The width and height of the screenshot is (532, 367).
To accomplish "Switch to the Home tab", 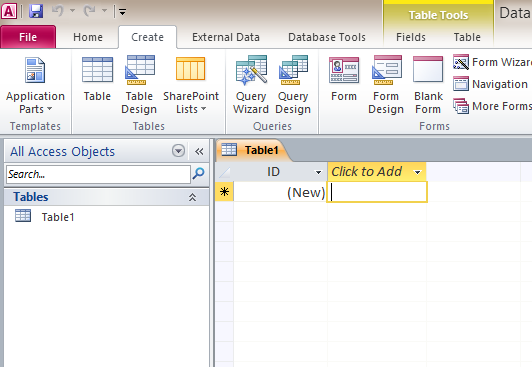I will coord(88,37).
